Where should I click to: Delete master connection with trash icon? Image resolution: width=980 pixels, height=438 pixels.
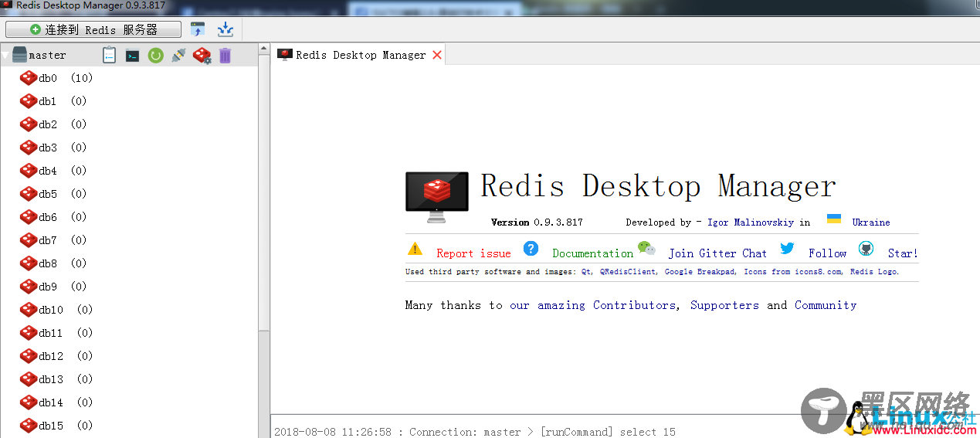(x=225, y=56)
